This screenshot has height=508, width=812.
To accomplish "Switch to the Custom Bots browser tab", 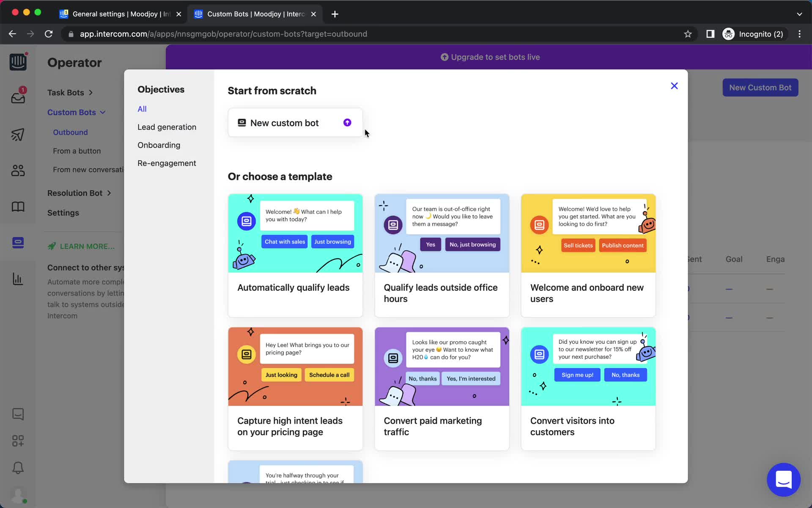I will coord(255,14).
